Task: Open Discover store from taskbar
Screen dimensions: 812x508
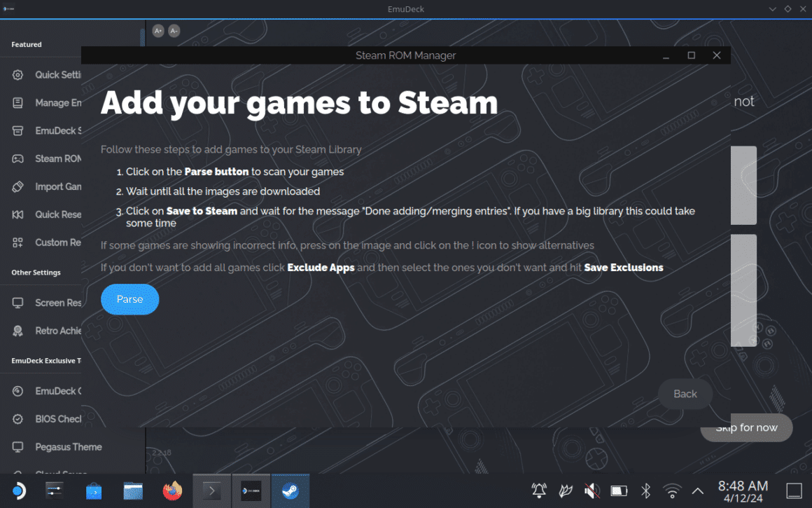Action: [x=94, y=490]
